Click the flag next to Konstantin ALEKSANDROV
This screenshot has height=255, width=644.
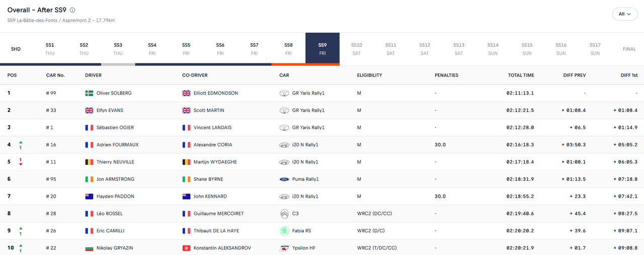(x=187, y=248)
